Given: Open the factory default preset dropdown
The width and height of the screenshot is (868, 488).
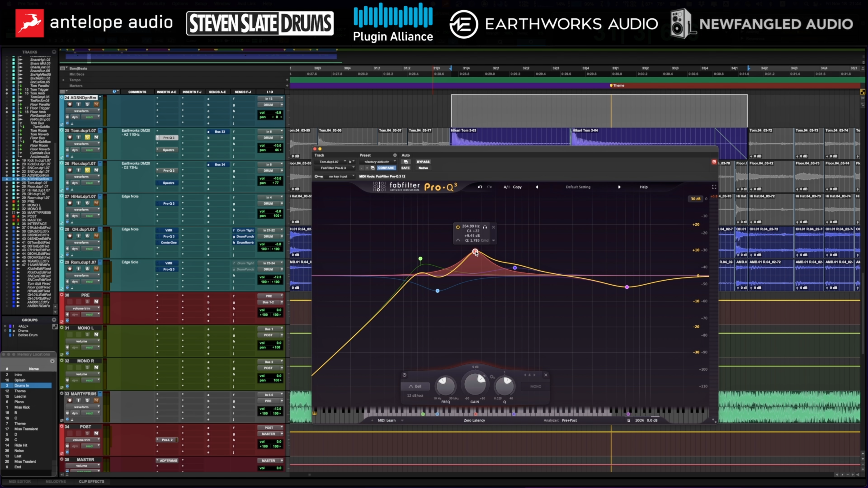Looking at the screenshot, I should [378, 162].
